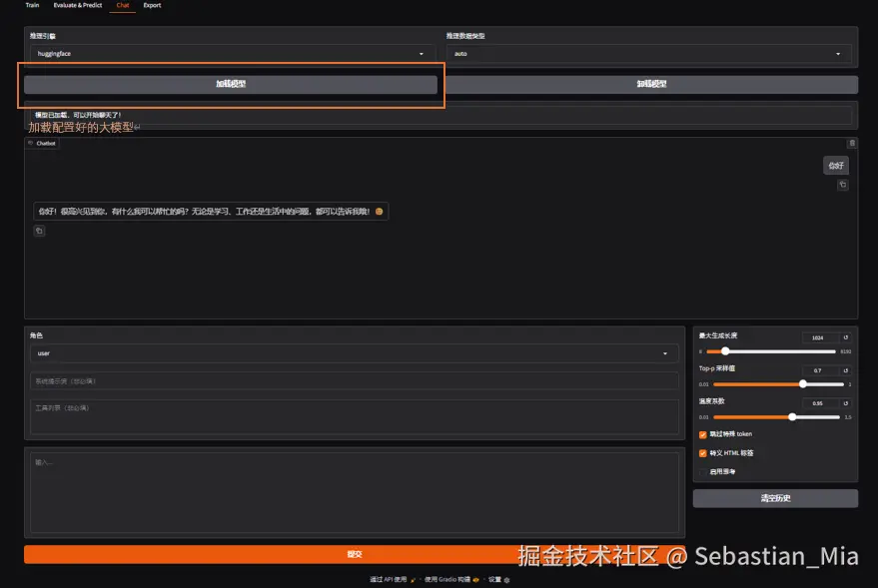Click the orange 提交 submit button

click(354, 554)
